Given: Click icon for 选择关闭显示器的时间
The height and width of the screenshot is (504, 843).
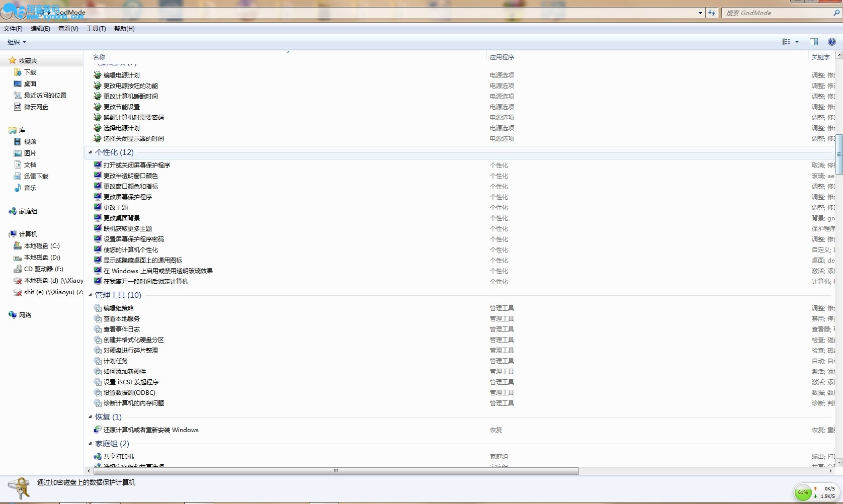Looking at the screenshot, I should tap(98, 138).
